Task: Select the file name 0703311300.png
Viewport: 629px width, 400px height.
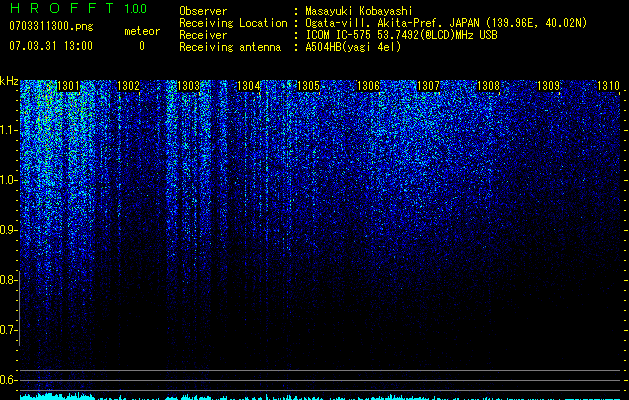Action: point(51,27)
